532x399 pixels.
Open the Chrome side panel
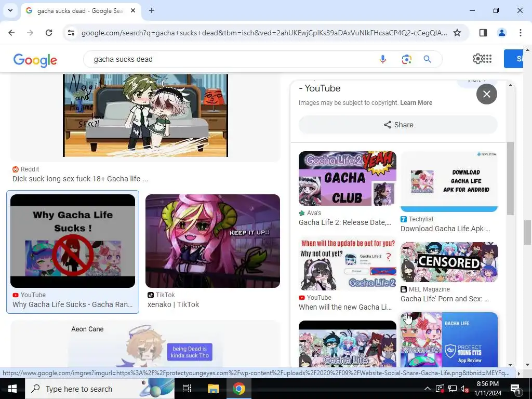483,33
